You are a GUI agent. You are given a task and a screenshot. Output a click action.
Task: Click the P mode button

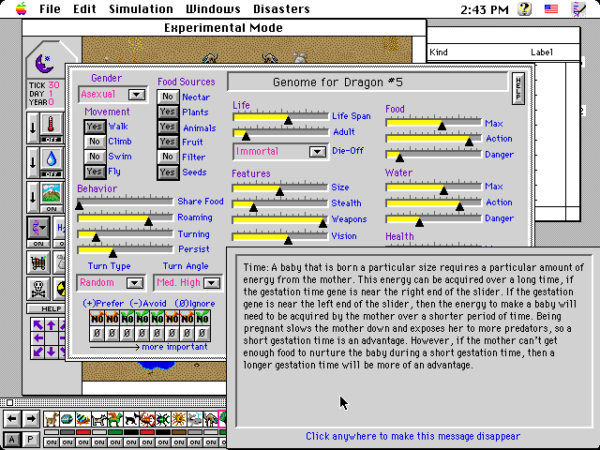point(31,440)
